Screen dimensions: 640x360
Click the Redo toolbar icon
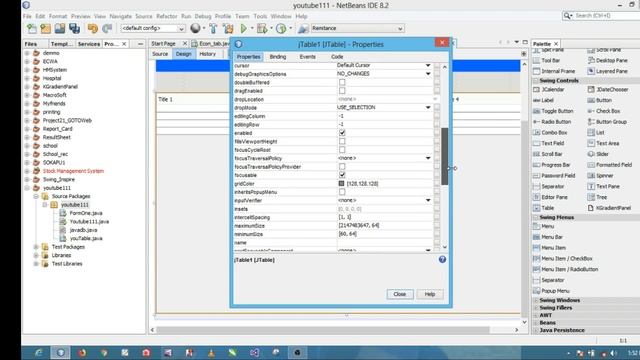[x=107, y=28]
